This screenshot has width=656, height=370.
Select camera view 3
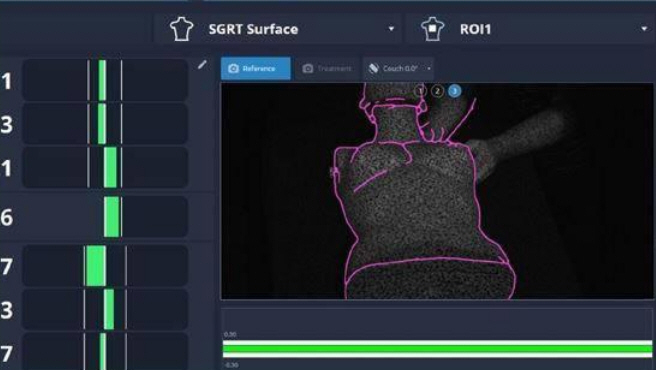pyautogui.click(x=454, y=91)
